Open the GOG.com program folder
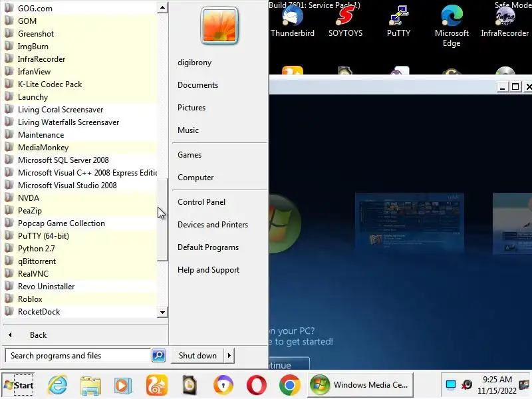The width and height of the screenshot is (532, 399). pyautogui.click(x=80, y=8)
